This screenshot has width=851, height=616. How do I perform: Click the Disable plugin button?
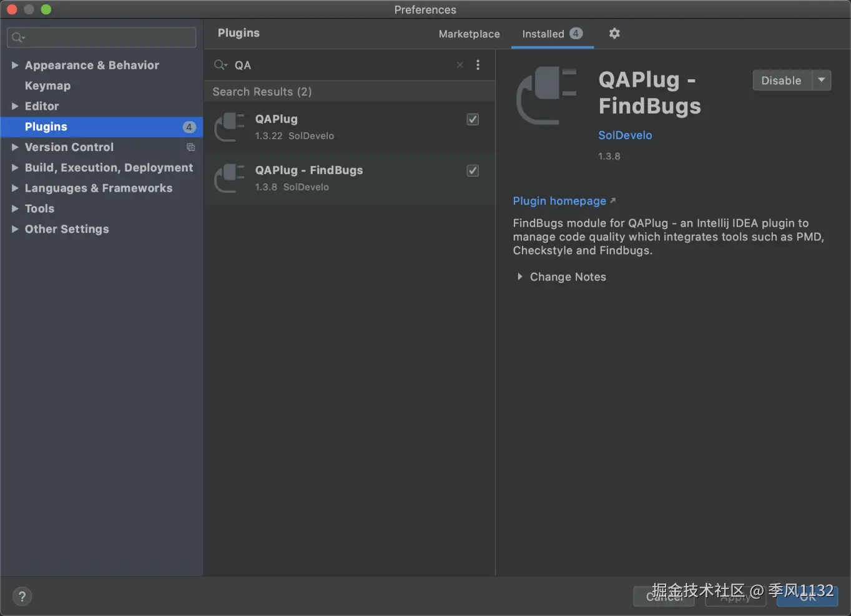781,80
